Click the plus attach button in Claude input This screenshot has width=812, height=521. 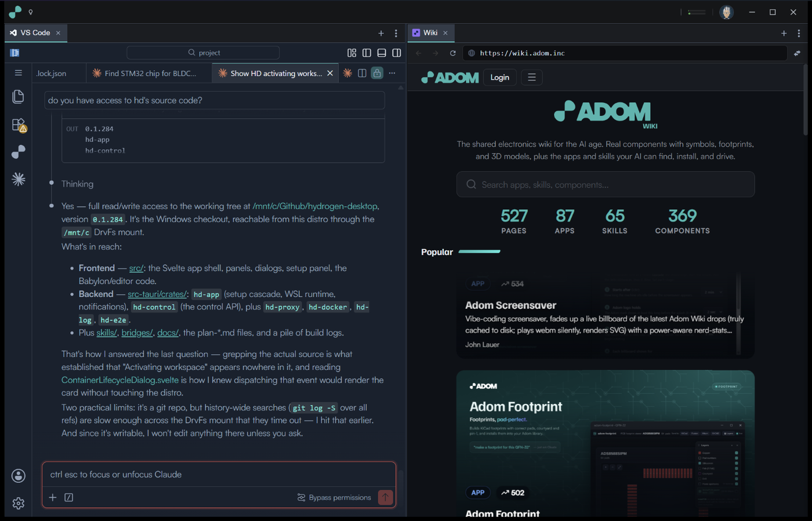click(x=53, y=497)
